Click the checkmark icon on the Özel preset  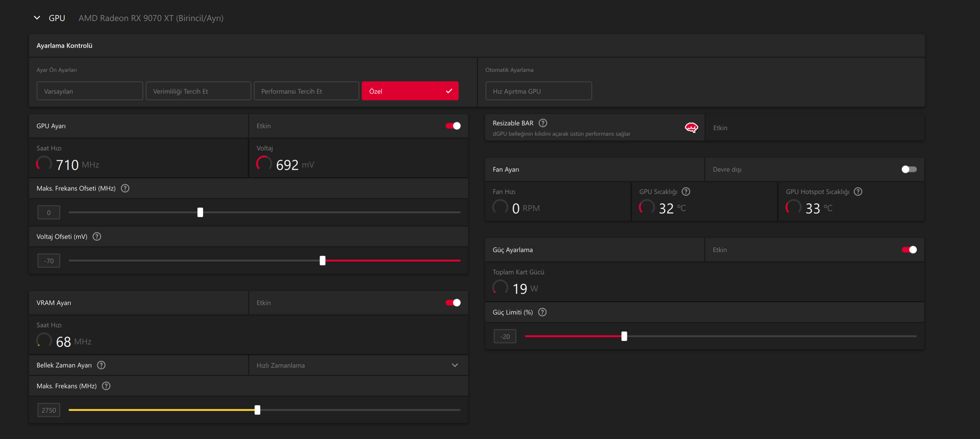(x=449, y=91)
